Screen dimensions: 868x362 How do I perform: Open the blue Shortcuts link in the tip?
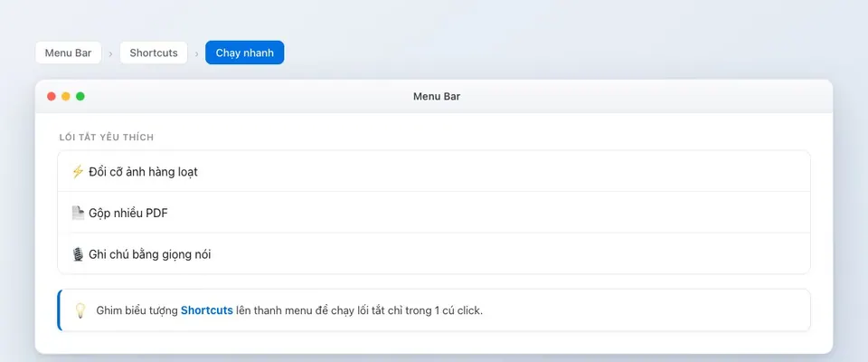pyautogui.click(x=206, y=310)
